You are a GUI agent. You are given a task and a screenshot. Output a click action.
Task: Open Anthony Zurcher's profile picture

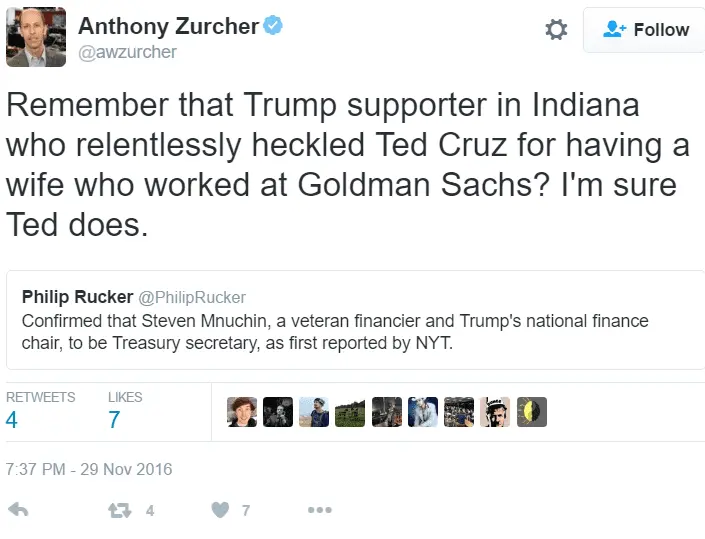click(36, 37)
